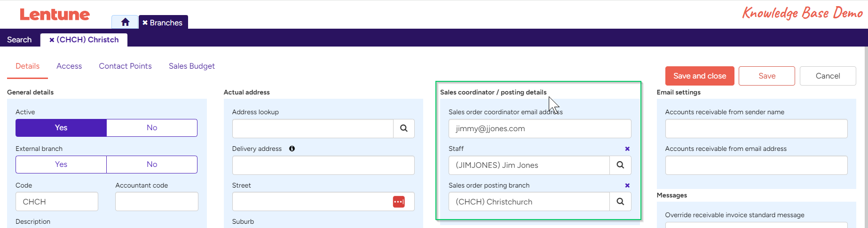Open the Sales Budget tab
This screenshot has height=228, width=868.
coord(192,66)
